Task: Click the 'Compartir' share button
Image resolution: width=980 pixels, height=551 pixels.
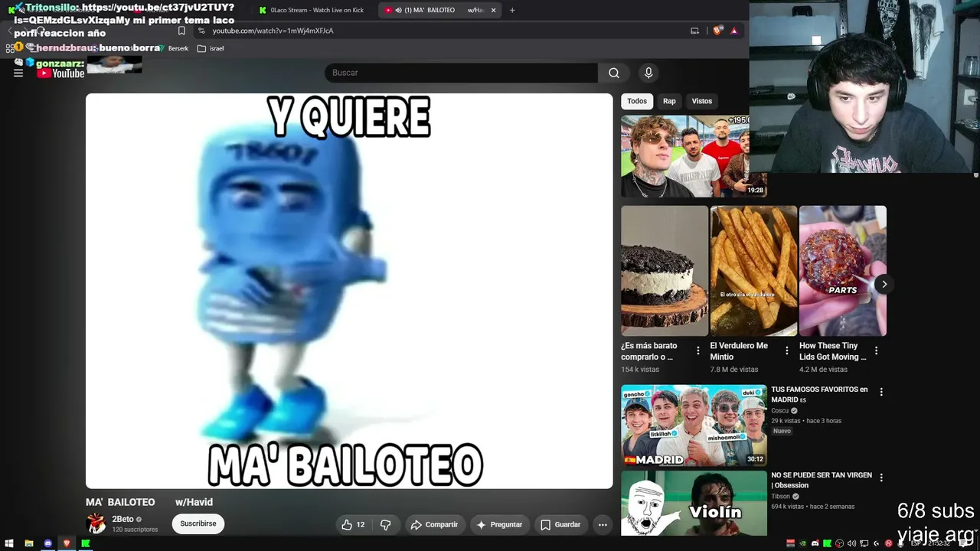Action: tap(434, 524)
